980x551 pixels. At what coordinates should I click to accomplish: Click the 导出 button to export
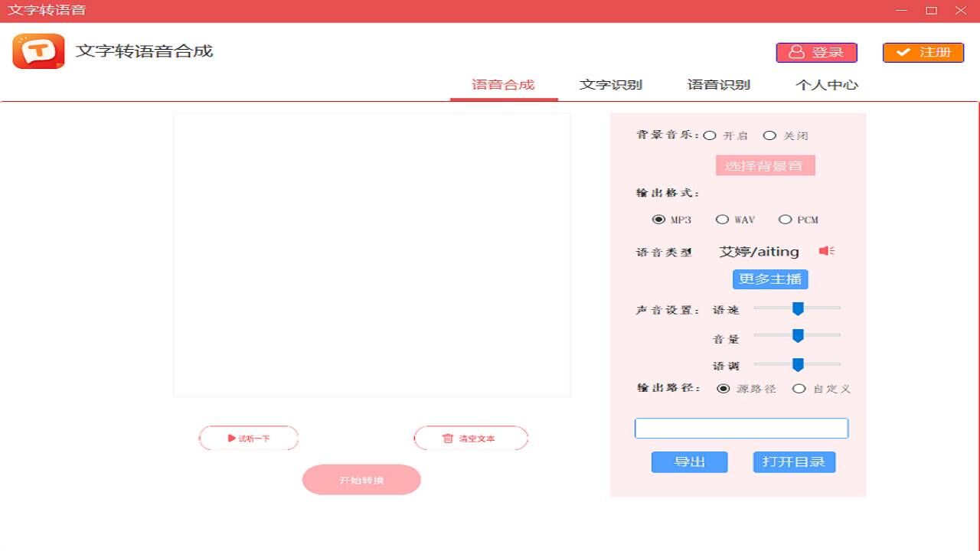coord(688,461)
